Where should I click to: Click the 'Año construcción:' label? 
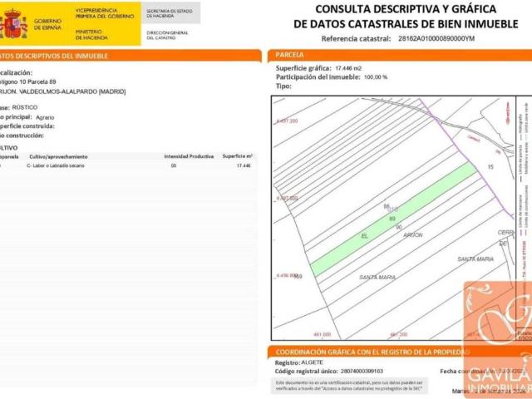pyautogui.click(x=22, y=135)
